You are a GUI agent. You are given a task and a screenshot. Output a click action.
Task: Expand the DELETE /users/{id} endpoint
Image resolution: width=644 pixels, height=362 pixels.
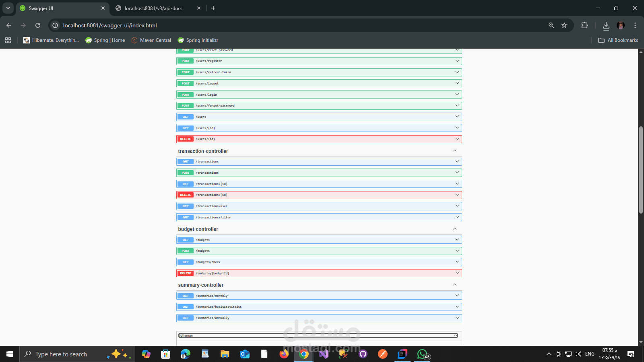click(x=319, y=139)
